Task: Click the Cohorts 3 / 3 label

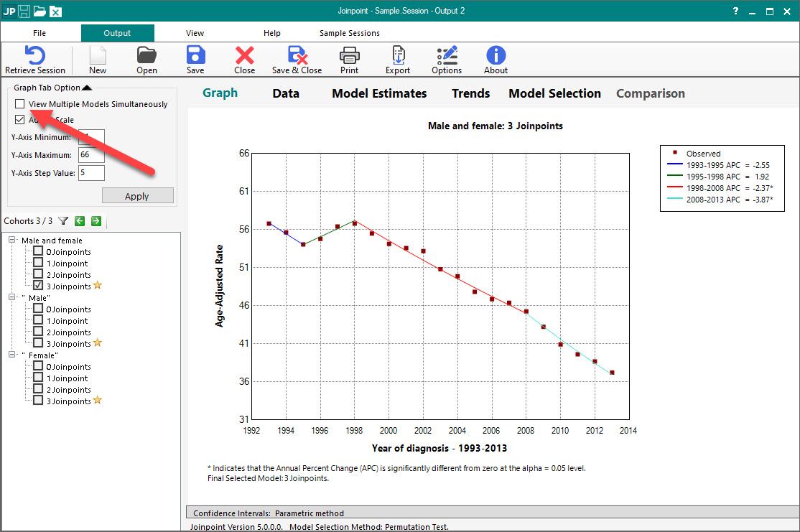Action: pos(28,221)
